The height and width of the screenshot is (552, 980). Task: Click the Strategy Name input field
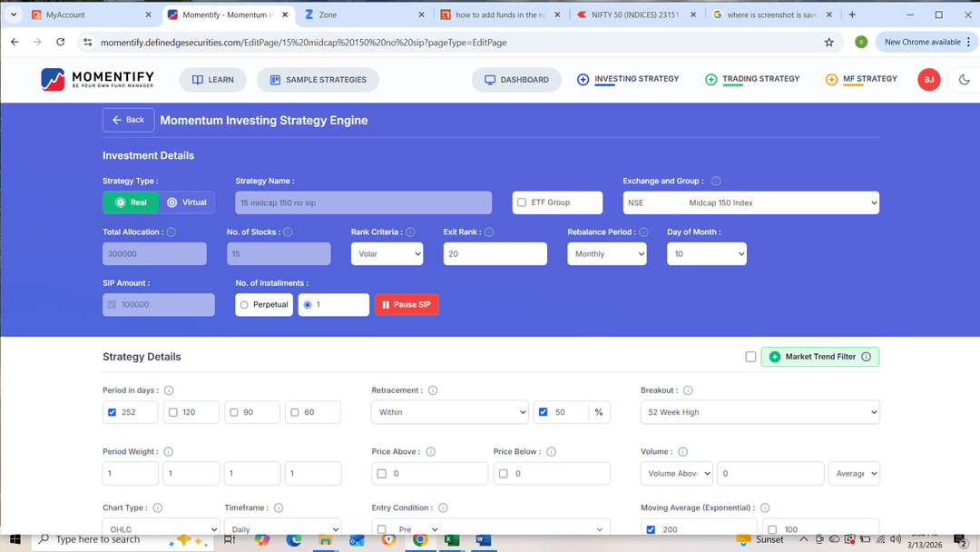pos(363,202)
